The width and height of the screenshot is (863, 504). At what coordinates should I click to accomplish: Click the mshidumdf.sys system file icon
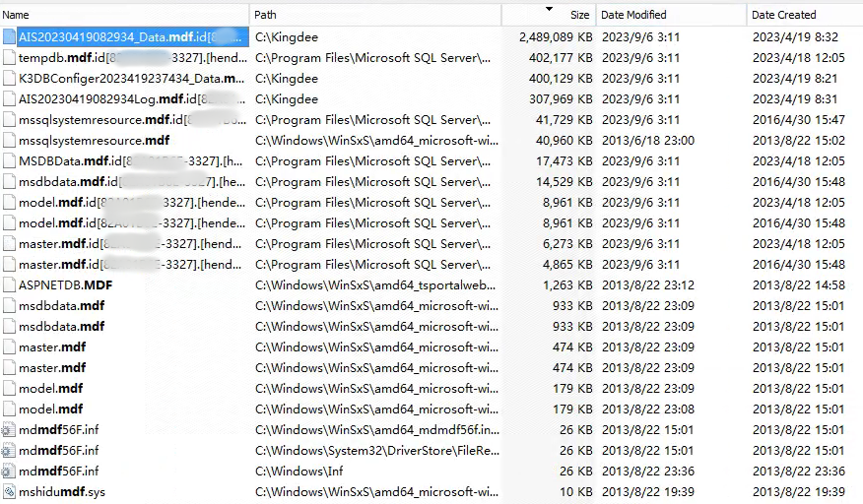click(x=9, y=492)
